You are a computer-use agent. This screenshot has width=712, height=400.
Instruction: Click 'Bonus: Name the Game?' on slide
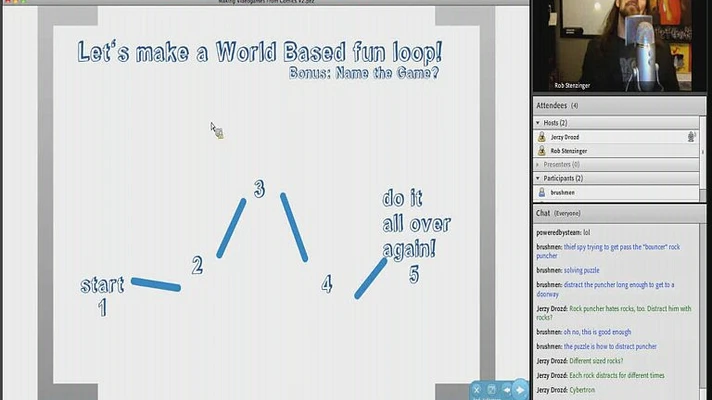click(x=364, y=73)
